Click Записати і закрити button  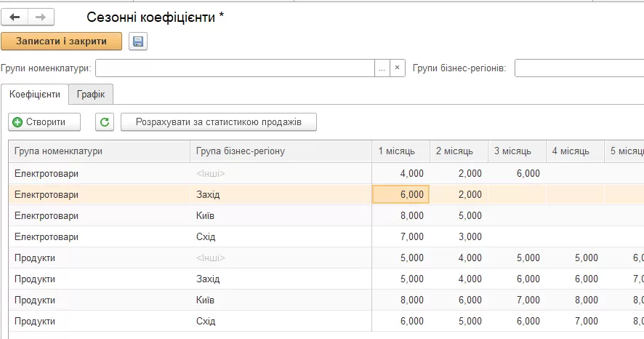pyautogui.click(x=62, y=41)
